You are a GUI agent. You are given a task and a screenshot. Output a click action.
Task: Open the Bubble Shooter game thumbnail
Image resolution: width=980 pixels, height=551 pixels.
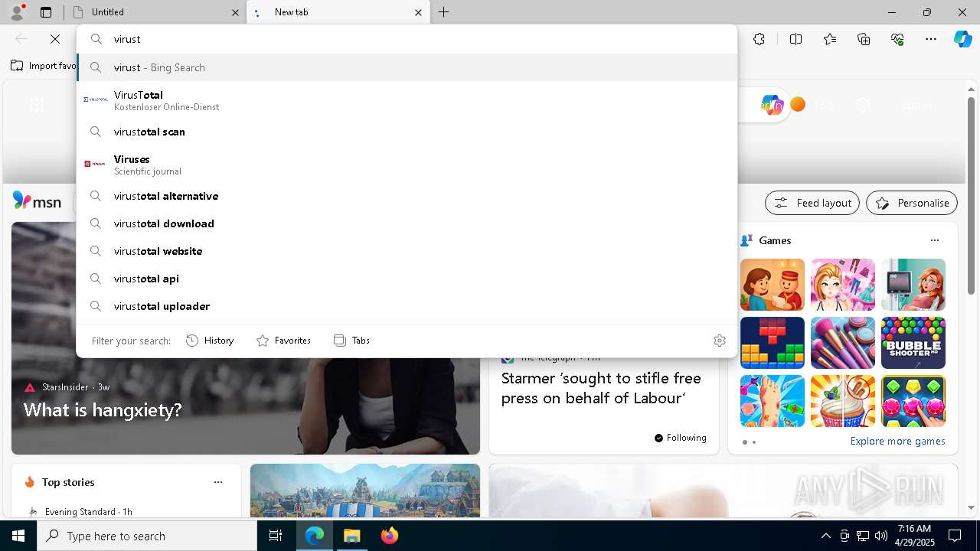[913, 343]
